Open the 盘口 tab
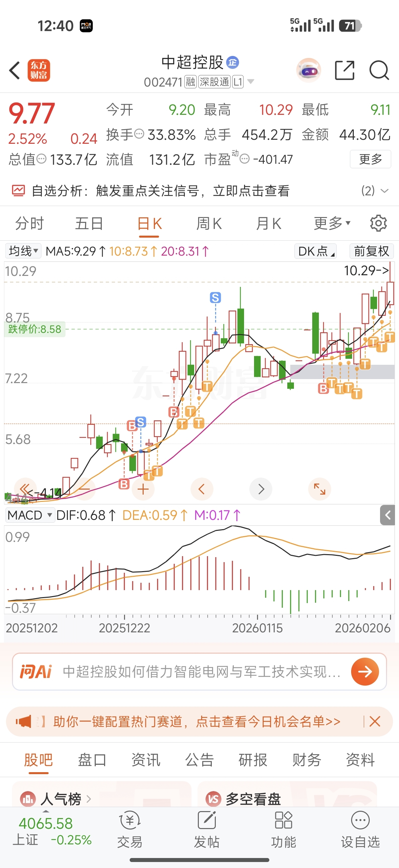Viewport: 399px width, 868px height. 92,760
